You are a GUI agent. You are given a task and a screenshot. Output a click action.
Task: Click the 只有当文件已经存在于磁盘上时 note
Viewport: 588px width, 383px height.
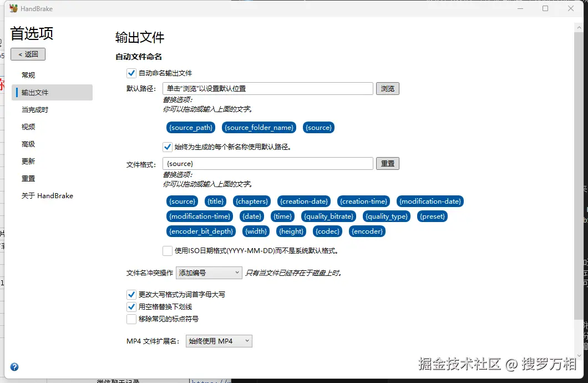coord(293,273)
